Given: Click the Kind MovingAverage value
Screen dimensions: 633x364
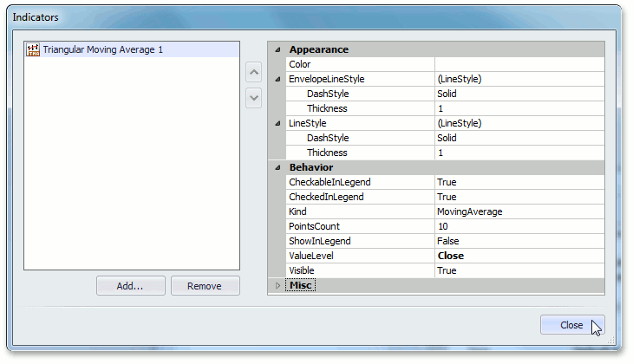Looking at the screenshot, I should pos(519,211).
